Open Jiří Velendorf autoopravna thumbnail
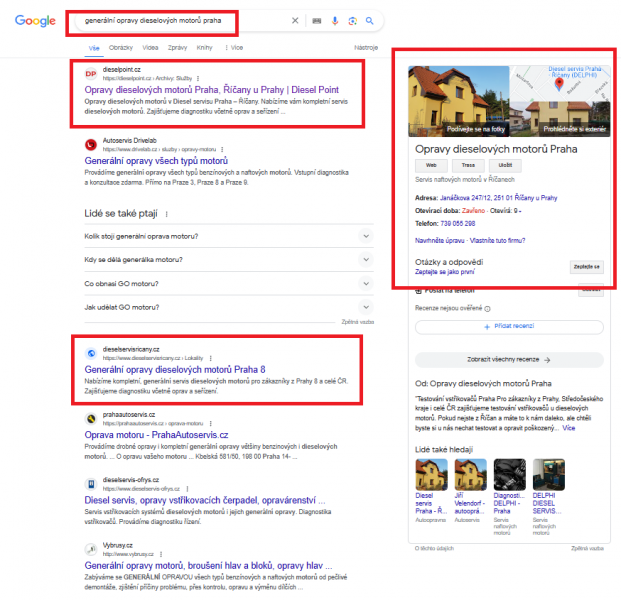 coord(471,474)
